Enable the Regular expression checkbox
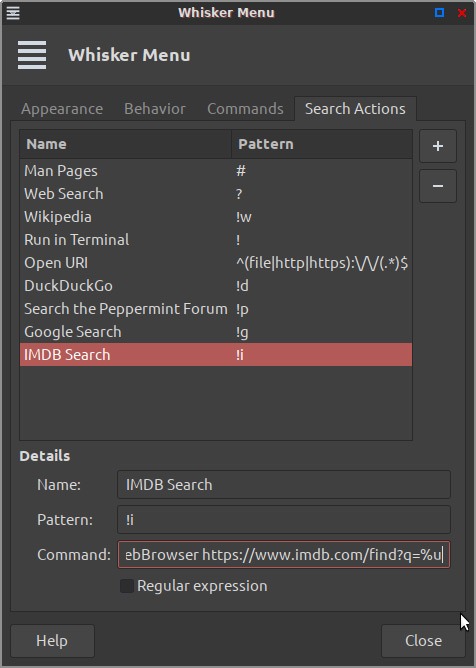 [127, 586]
